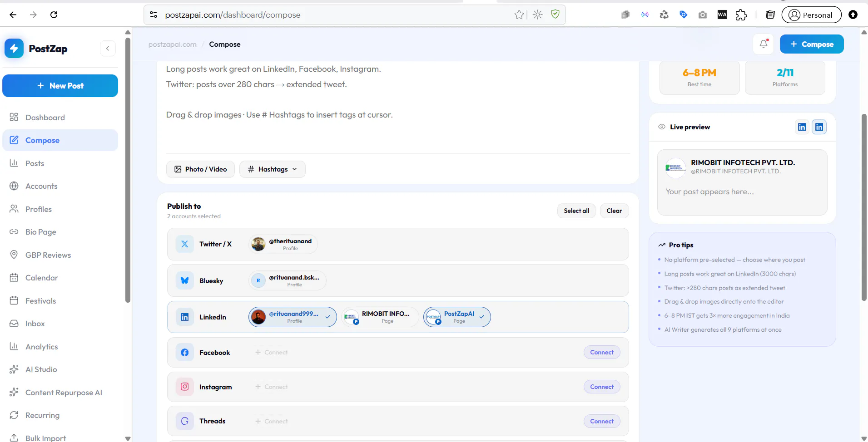Toggle the @rituanand.bsk Bluesky account
The height and width of the screenshot is (442, 868).
[287, 280]
